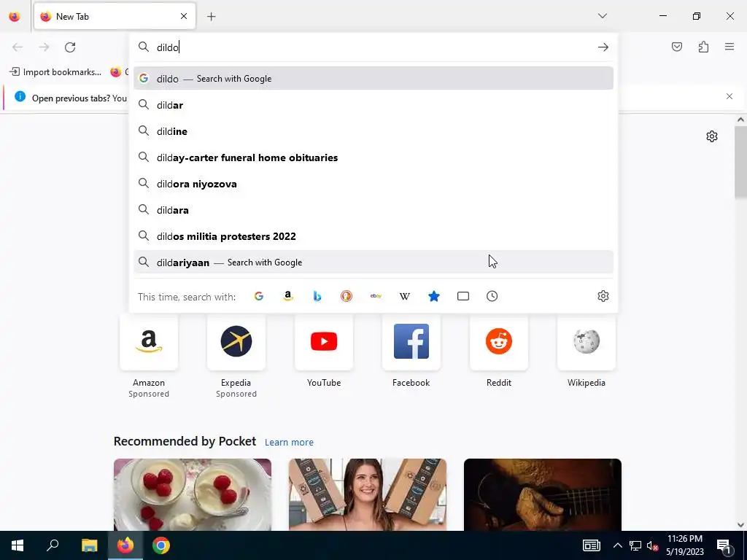
Task: Open the Firefox application menu
Action: click(x=729, y=47)
